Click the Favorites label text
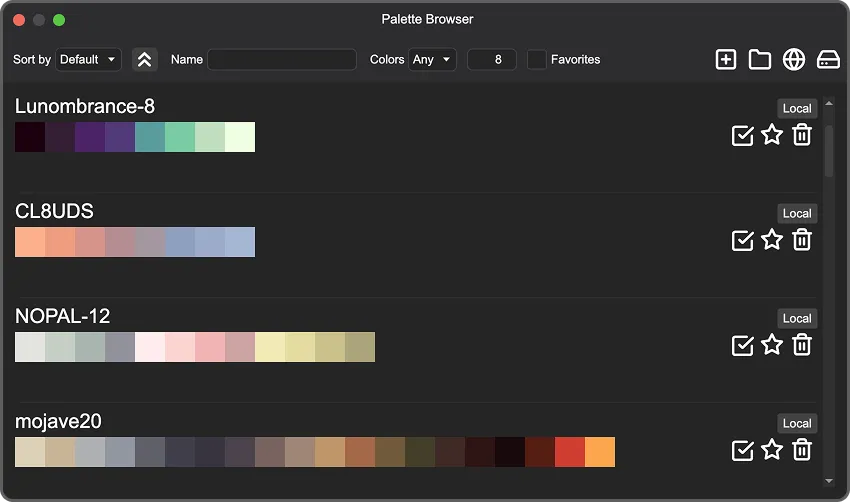 tap(576, 60)
